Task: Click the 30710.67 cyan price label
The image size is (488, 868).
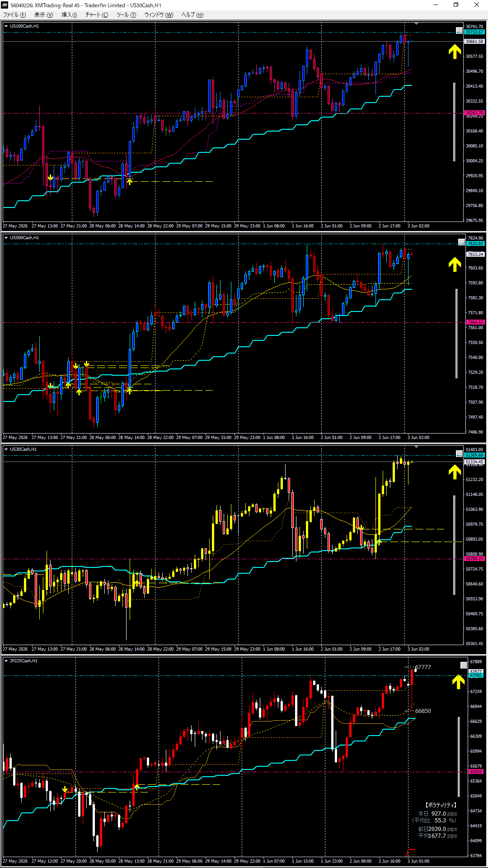Action: [x=474, y=32]
